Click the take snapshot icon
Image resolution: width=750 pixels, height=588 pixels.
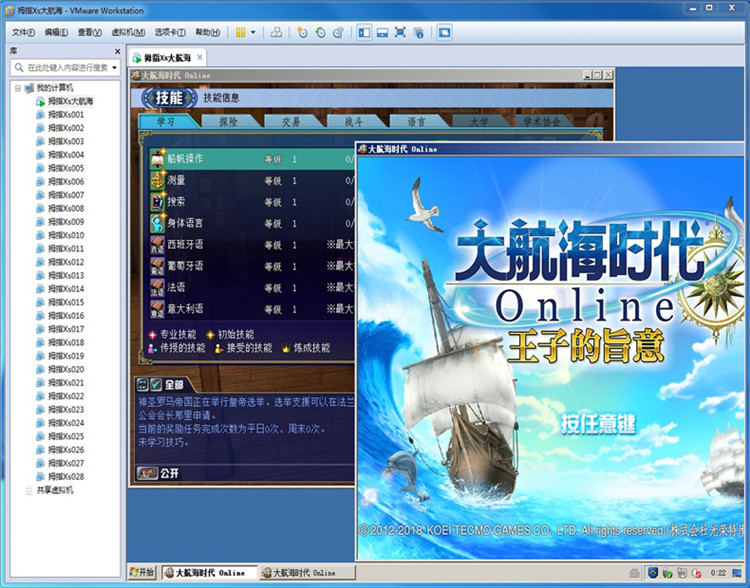(302, 33)
